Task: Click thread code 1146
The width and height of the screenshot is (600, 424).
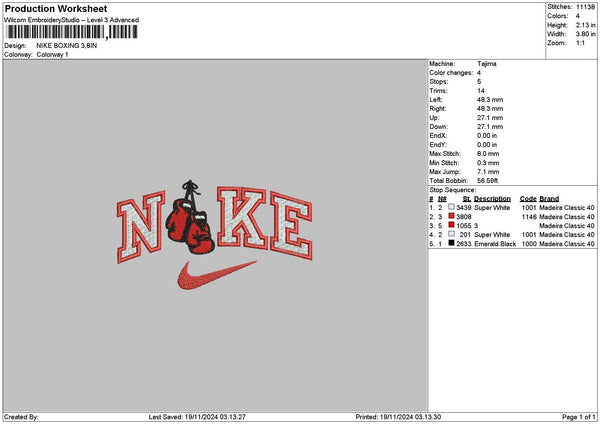Action: (x=529, y=217)
